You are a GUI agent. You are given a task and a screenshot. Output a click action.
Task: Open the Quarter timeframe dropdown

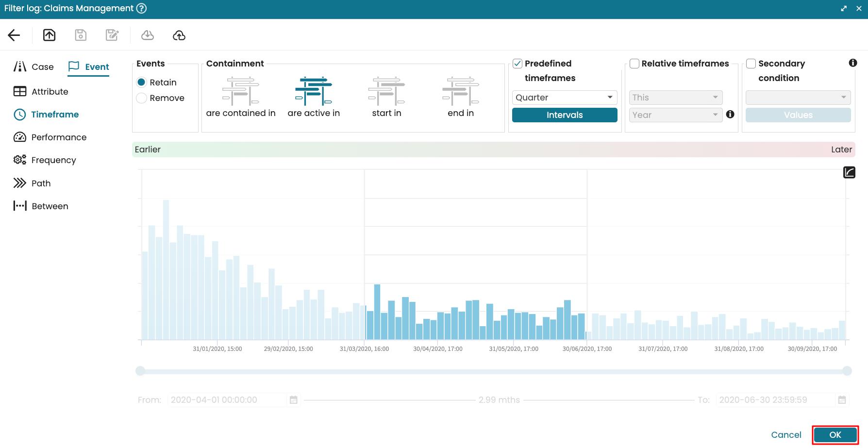(564, 98)
